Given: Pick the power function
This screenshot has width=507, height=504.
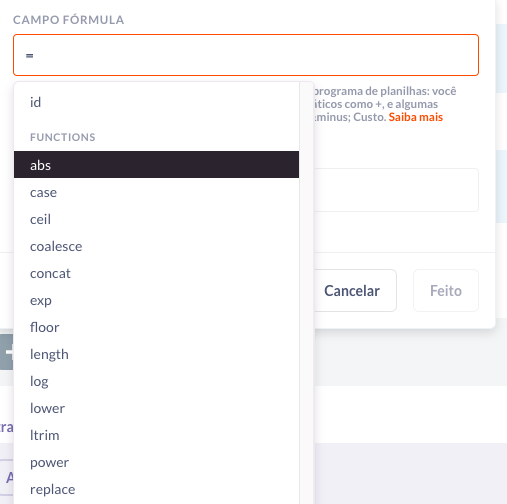Looking at the screenshot, I should tap(156, 462).
